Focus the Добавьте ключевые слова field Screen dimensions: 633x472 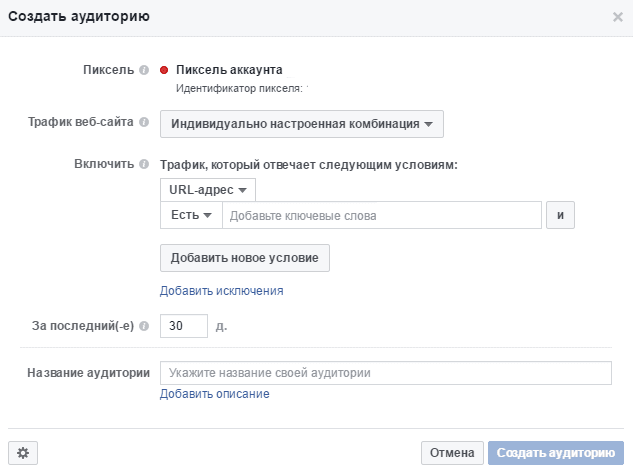(382, 215)
